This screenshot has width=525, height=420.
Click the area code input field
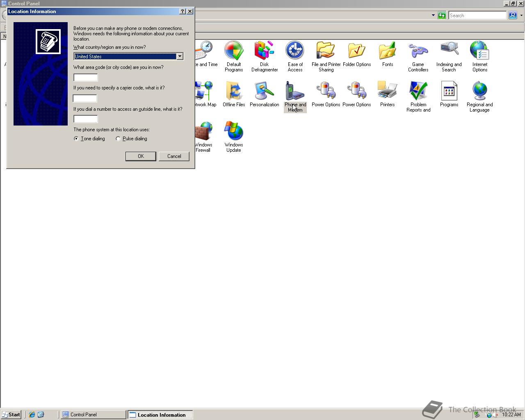point(85,78)
